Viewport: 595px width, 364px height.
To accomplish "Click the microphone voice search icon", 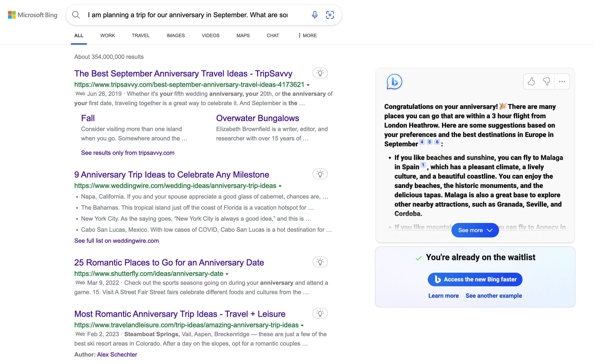I will 314,15.
